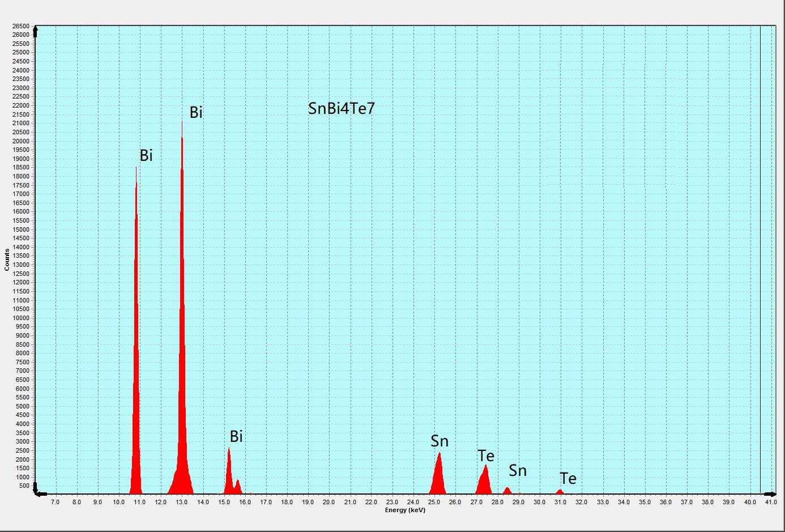
Task: Click the Sn label near 28.5 keV
Action: 518,470
